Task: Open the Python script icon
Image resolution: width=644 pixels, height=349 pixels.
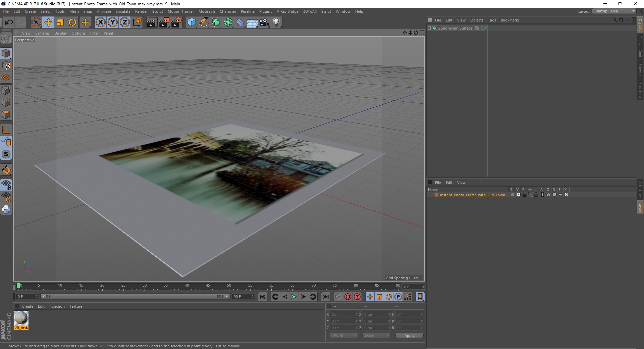Action: click(6, 209)
